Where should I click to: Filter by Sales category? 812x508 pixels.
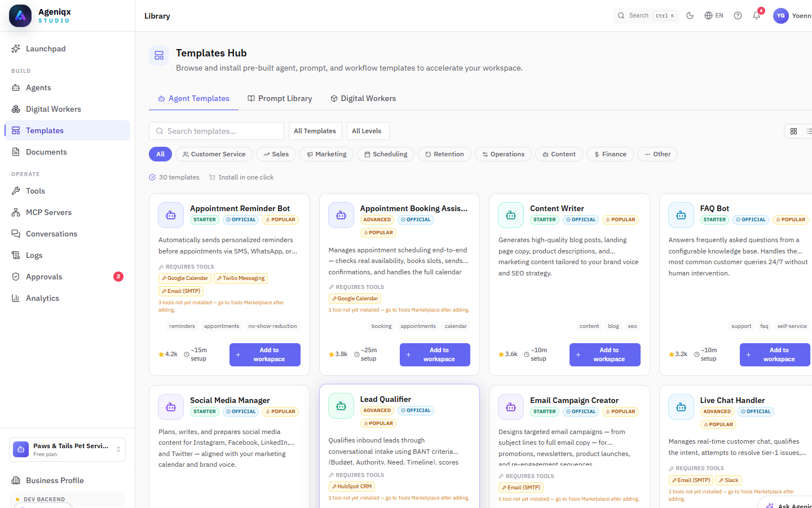(276, 154)
